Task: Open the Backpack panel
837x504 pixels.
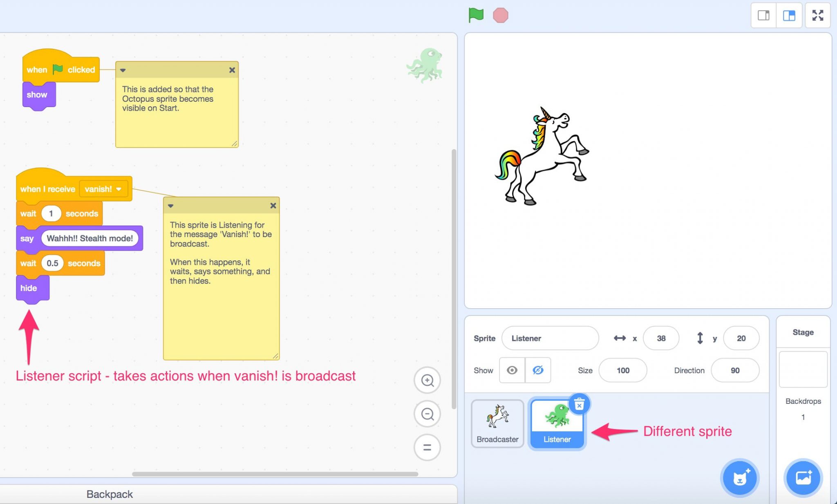Action: click(109, 494)
